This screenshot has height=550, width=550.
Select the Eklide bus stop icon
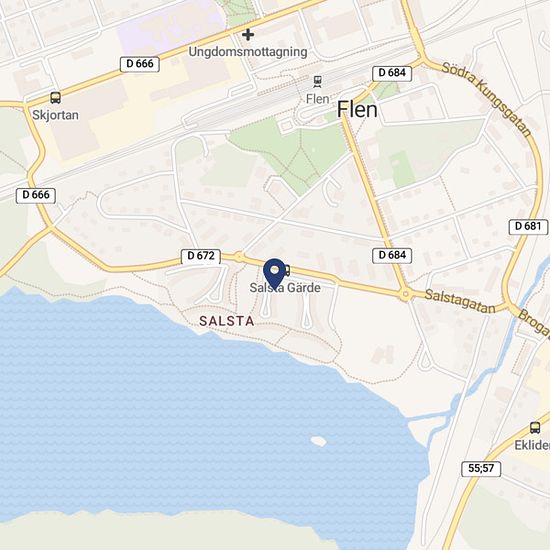pyautogui.click(x=535, y=428)
